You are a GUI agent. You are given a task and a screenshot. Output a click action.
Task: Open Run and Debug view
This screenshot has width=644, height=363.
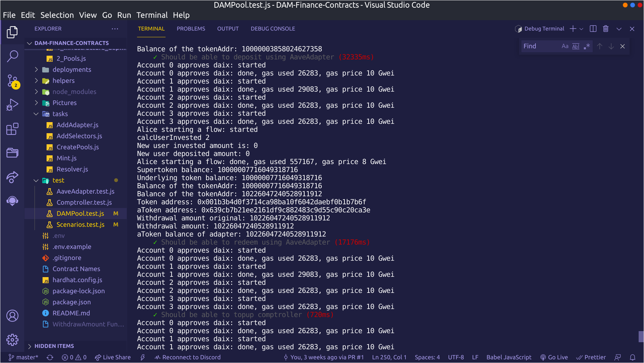[x=12, y=105]
